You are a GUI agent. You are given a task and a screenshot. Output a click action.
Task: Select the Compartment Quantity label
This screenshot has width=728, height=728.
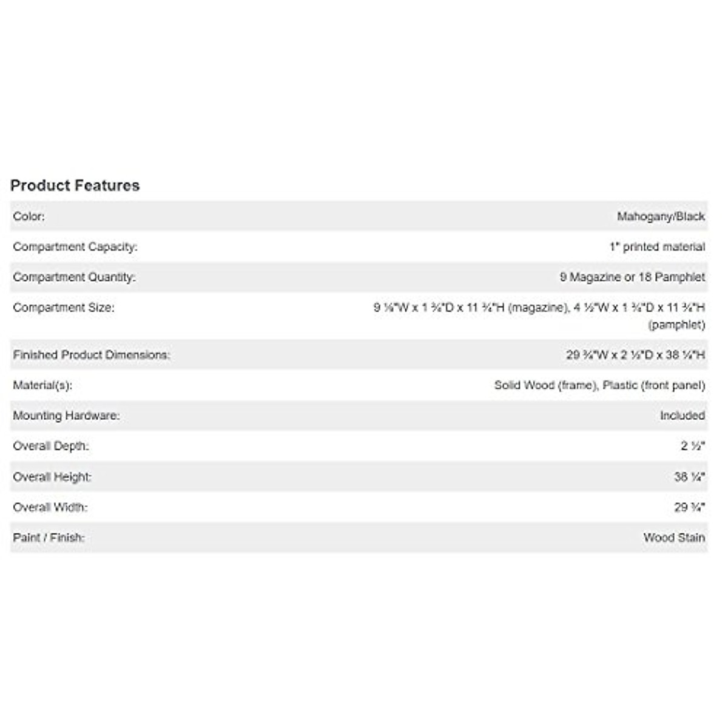[x=74, y=277]
